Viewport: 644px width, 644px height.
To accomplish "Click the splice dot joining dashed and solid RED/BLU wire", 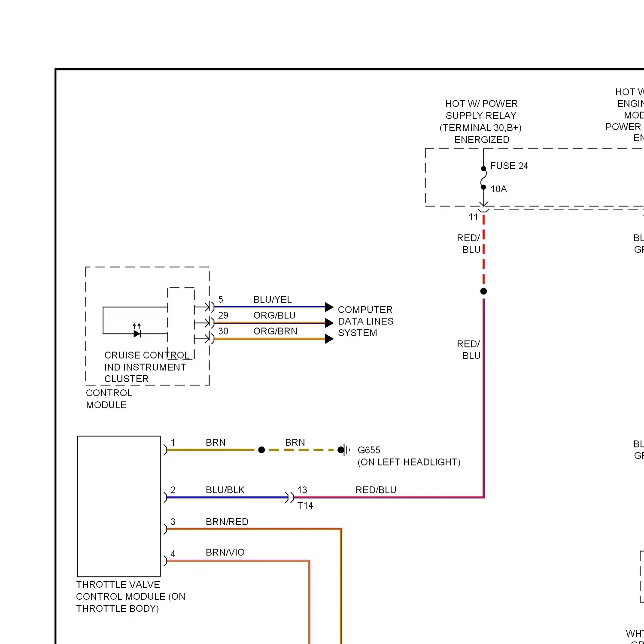I will click(x=483, y=291).
